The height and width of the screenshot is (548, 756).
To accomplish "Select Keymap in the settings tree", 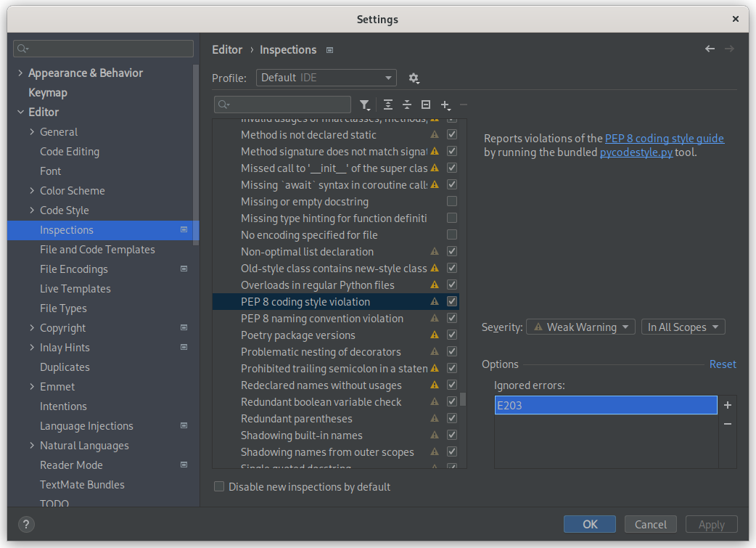I will coord(48,93).
